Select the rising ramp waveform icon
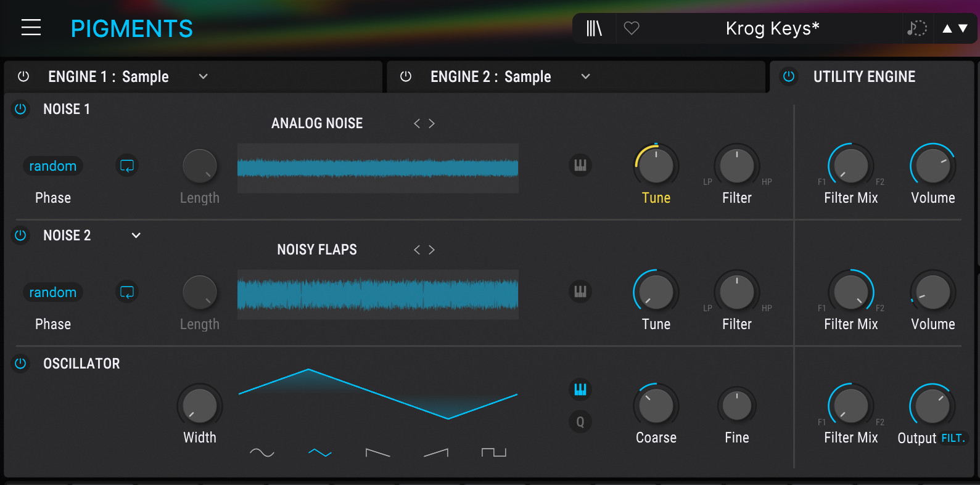This screenshot has width=980, height=485. tap(436, 453)
